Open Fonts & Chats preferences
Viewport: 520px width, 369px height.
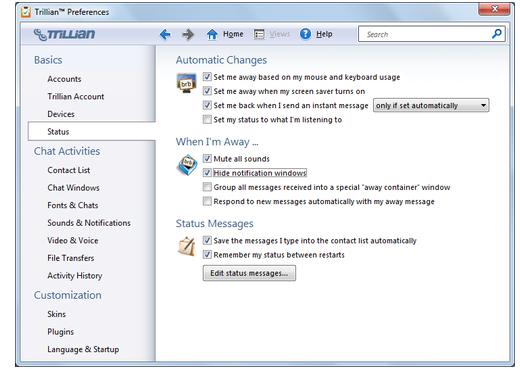(x=73, y=205)
